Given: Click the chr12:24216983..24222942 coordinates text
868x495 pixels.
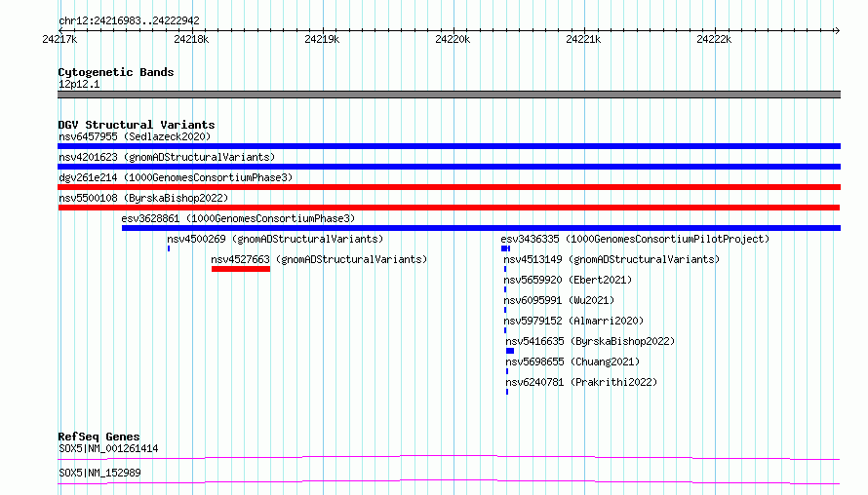Looking at the screenshot, I should pos(129,21).
